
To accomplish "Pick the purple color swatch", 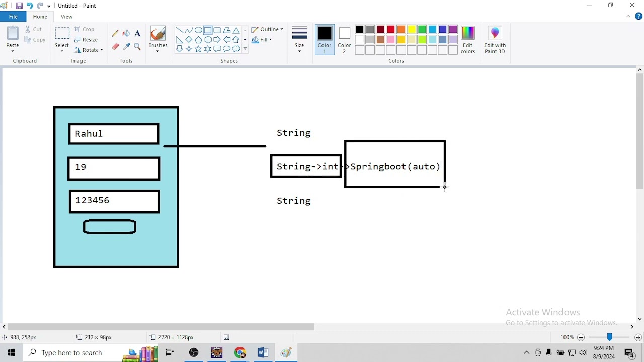I will (453, 29).
